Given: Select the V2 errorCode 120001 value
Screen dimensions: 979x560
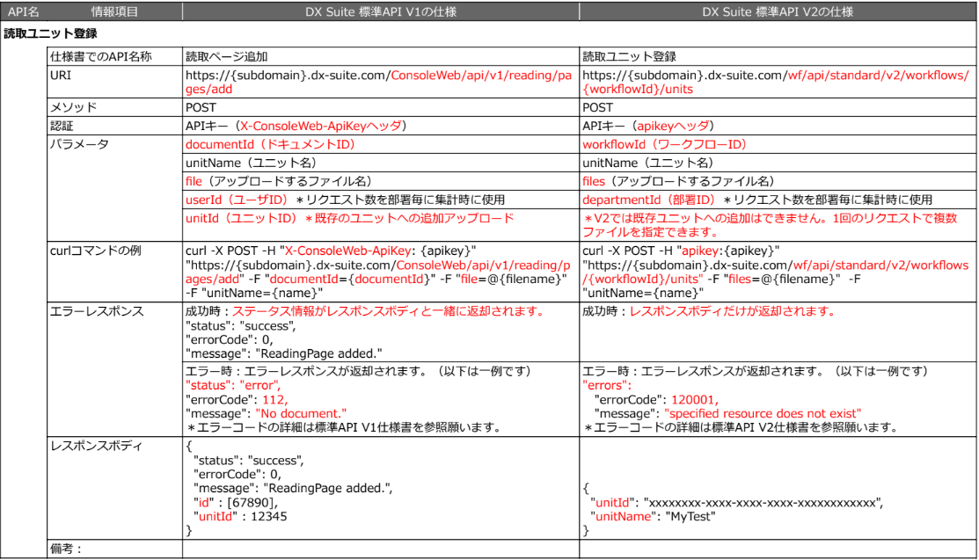Looking at the screenshot, I should (x=694, y=399).
